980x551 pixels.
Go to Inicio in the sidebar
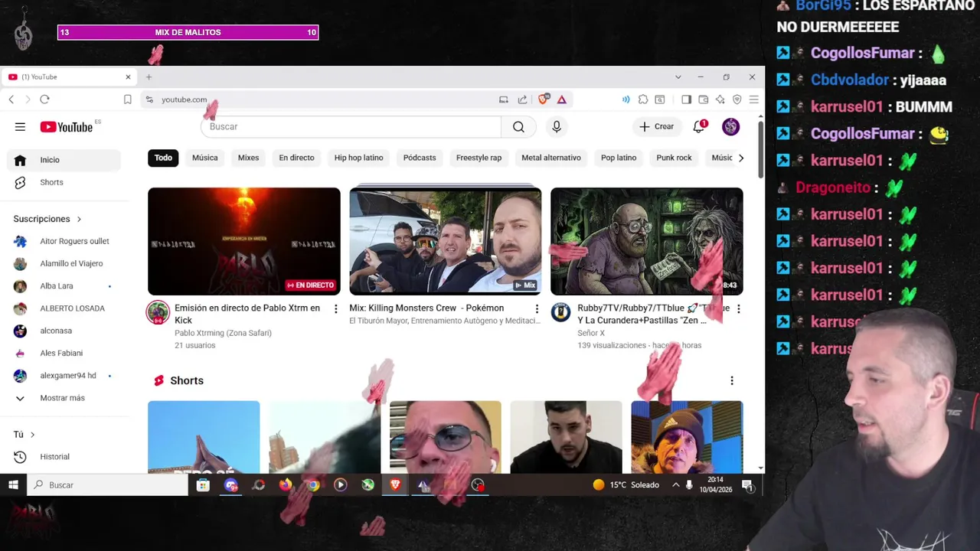(64, 160)
